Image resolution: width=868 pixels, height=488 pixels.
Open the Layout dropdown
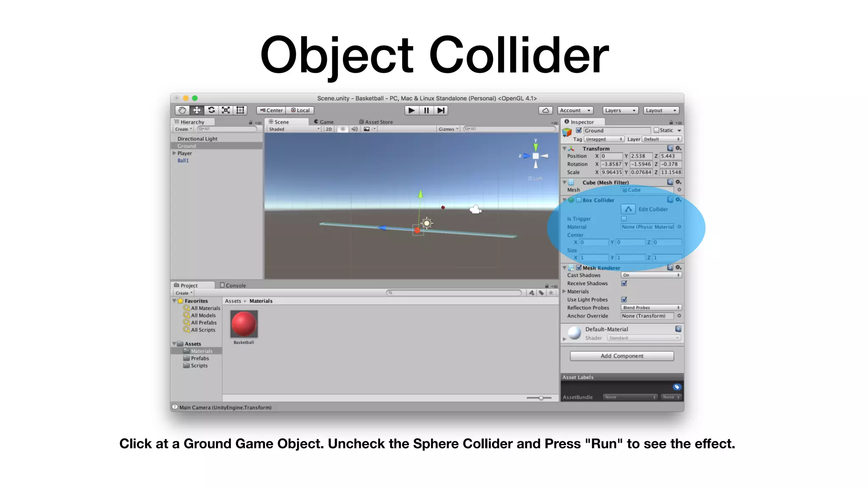coord(661,110)
